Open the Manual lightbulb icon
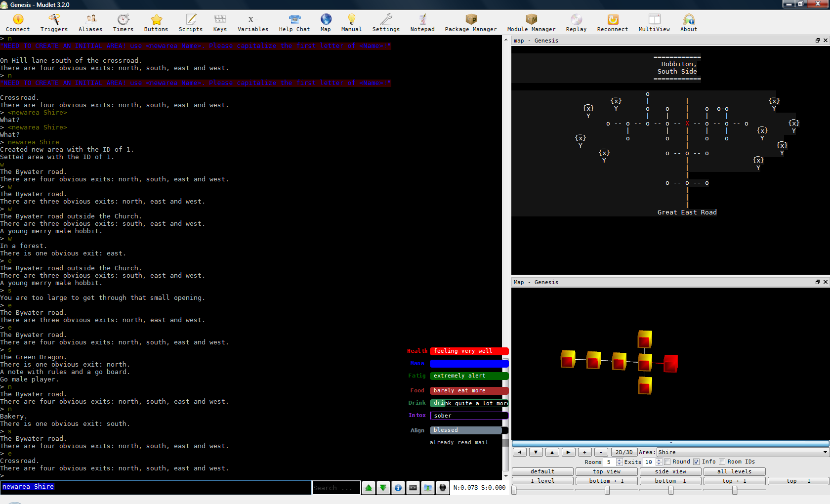This screenshot has height=504, width=830. point(351,23)
